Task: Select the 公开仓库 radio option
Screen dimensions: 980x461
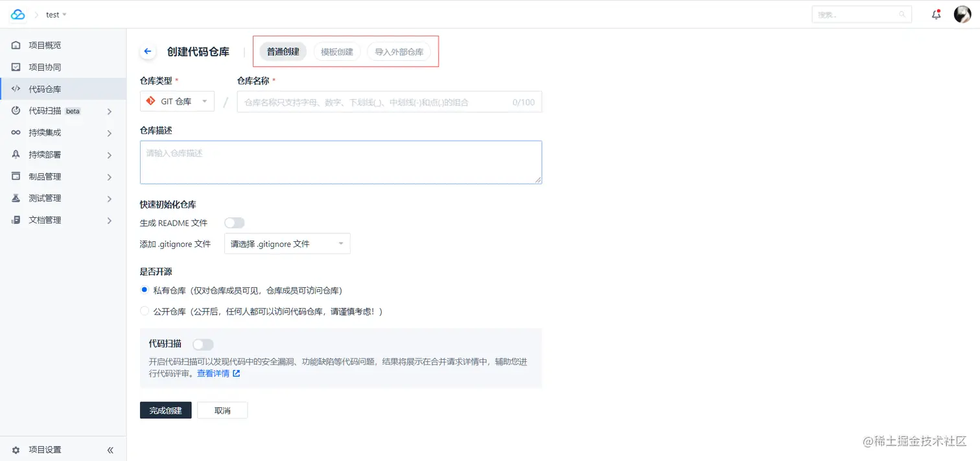Action: coord(144,311)
